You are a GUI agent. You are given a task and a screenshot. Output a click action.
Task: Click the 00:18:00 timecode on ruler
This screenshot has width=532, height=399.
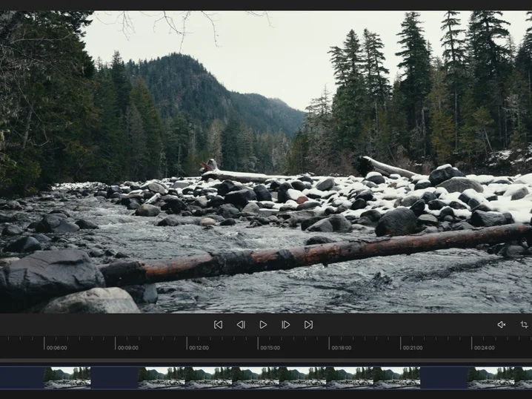pyautogui.click(x=342, y=348)
